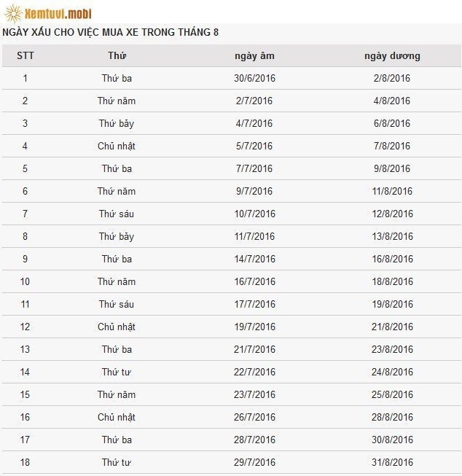
Task: Click the Thứ column header
Action: [x=117, y=55]
